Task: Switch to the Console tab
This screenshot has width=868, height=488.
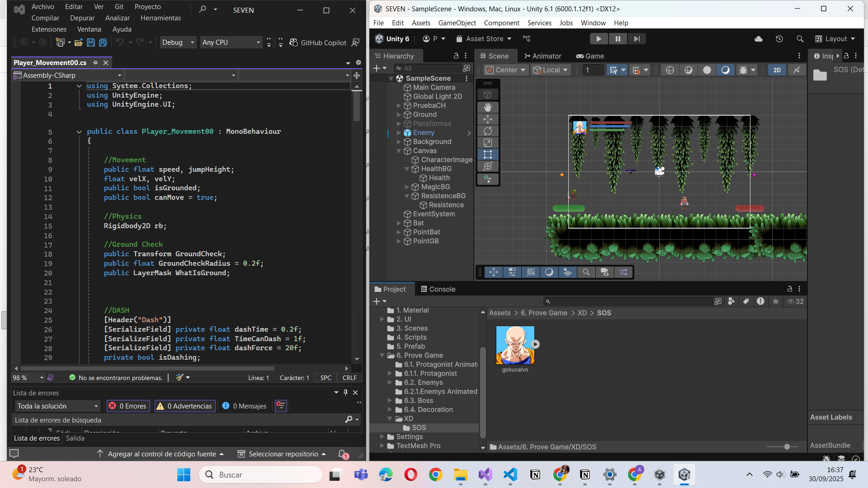Action: tap(438, 289)
